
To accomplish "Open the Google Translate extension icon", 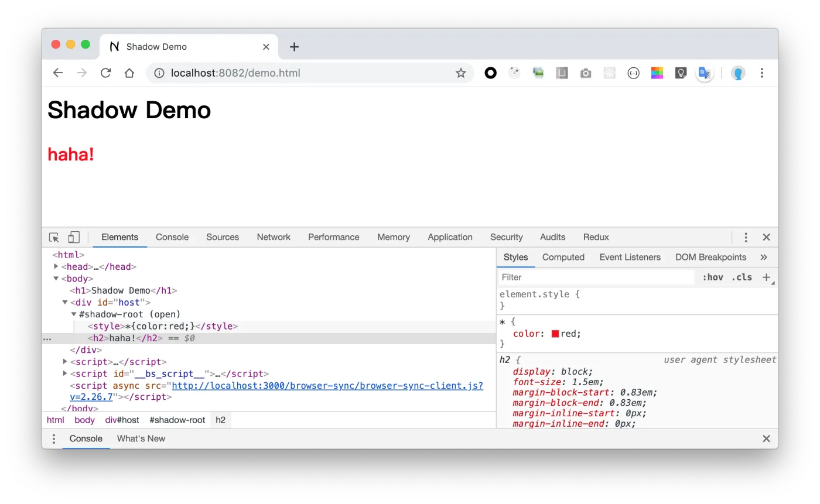I will tap(705, 73).
